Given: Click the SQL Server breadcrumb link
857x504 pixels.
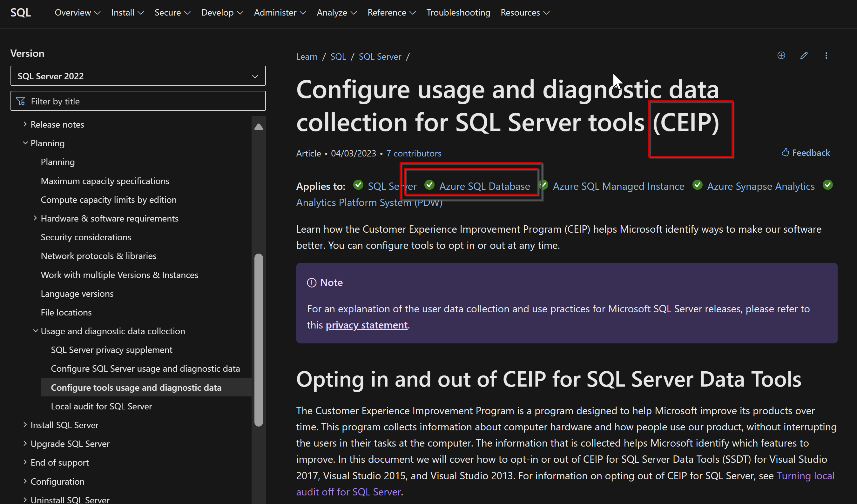Looking at the screenshot, I should (380, 56).
